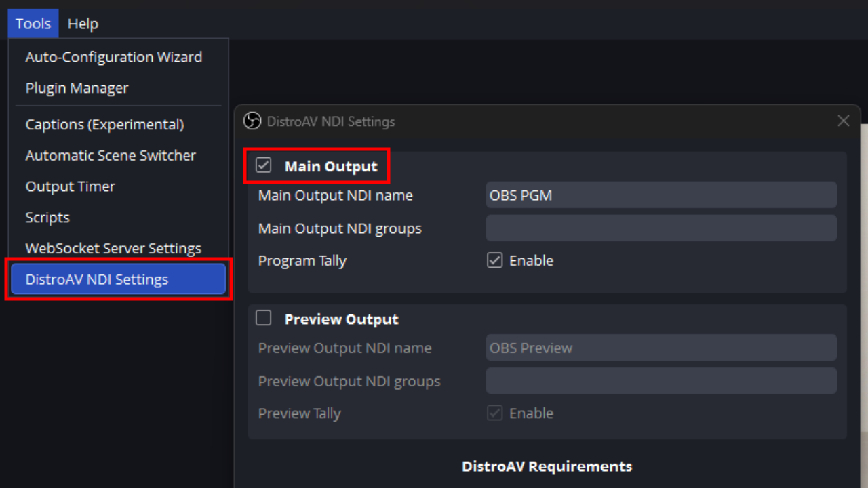Click the Main Output NDI groups label
868x488 pixels.
coord(340,228)
